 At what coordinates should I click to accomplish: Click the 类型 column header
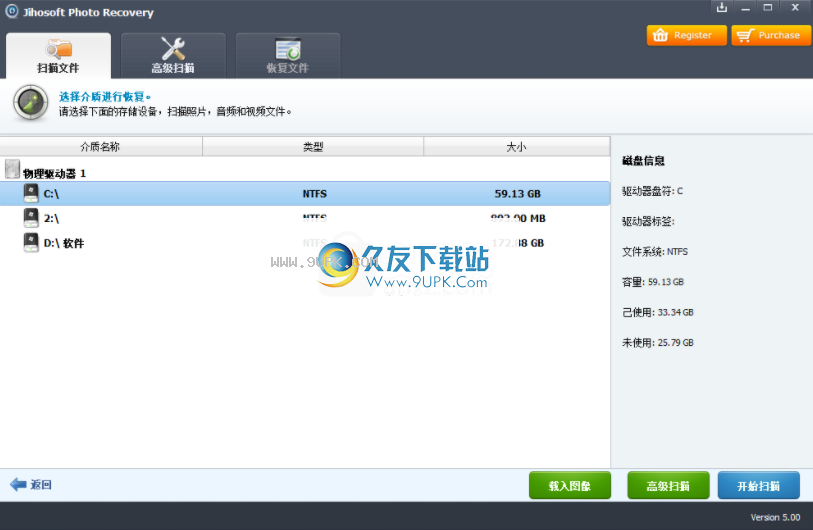pos(313,147)
